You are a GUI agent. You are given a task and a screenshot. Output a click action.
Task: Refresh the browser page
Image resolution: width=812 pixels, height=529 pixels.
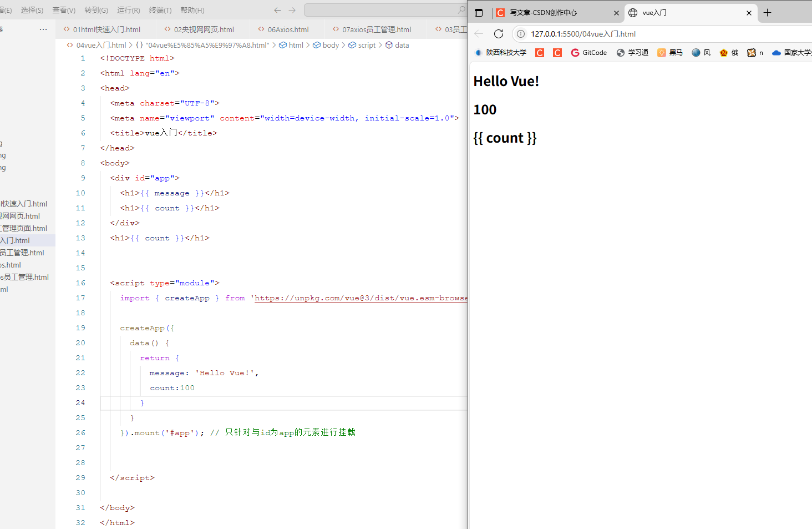click(x=499, y=34)
